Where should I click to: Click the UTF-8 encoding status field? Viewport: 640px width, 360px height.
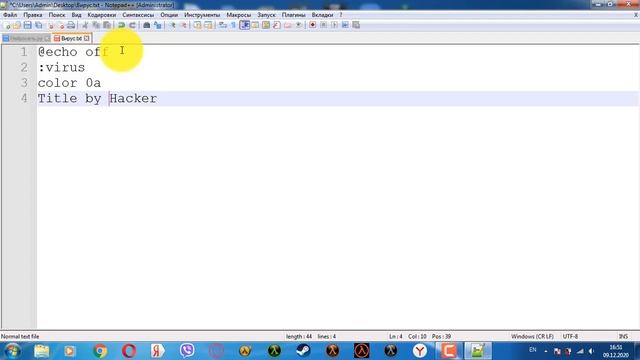pos(570,336)
